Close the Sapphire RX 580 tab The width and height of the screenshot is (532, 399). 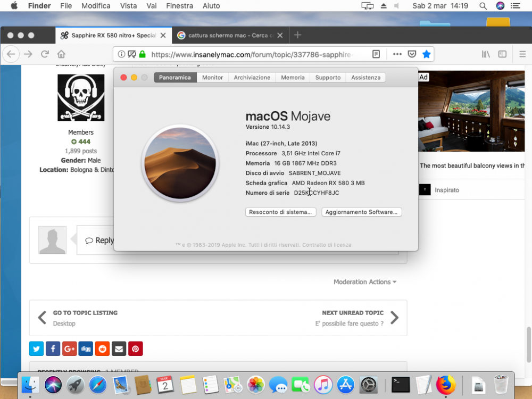(163, 35)
